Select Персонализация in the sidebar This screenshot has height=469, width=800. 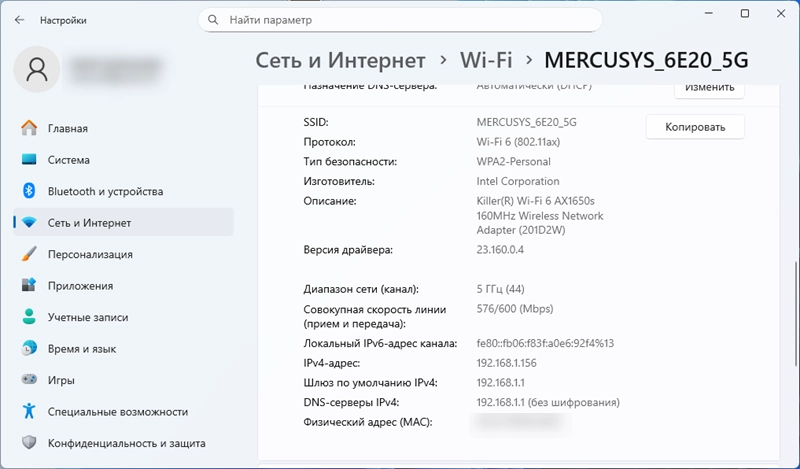[x=123, y=254]
